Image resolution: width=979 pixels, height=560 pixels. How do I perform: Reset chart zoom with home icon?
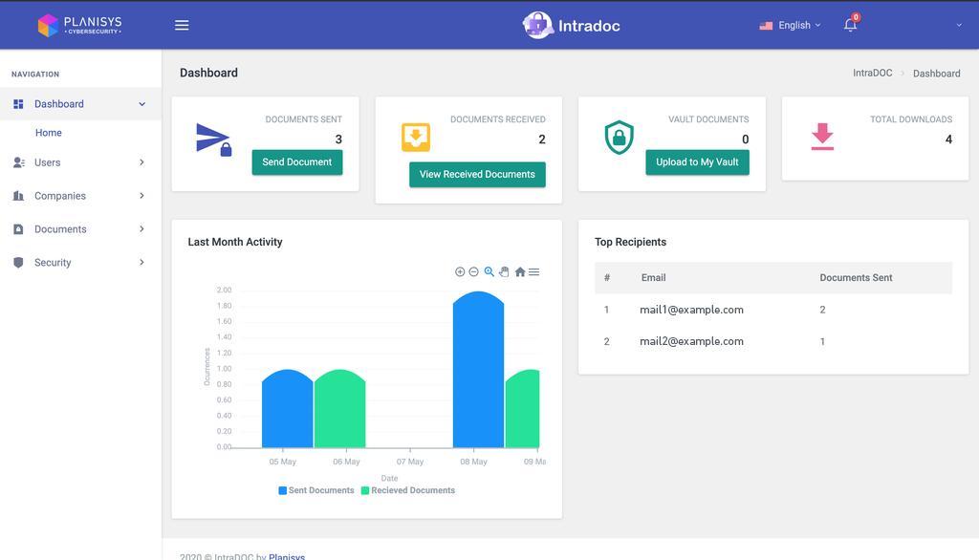click(520, 272)
